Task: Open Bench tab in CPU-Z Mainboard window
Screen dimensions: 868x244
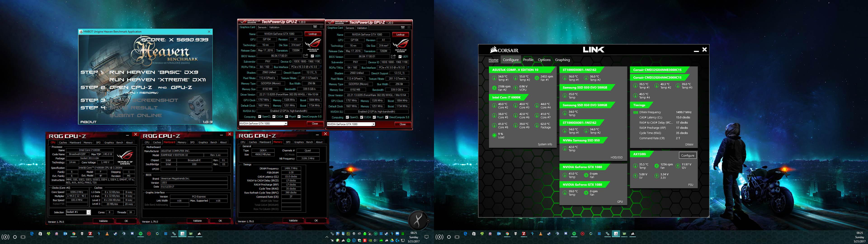Action: tap(214, 142)
